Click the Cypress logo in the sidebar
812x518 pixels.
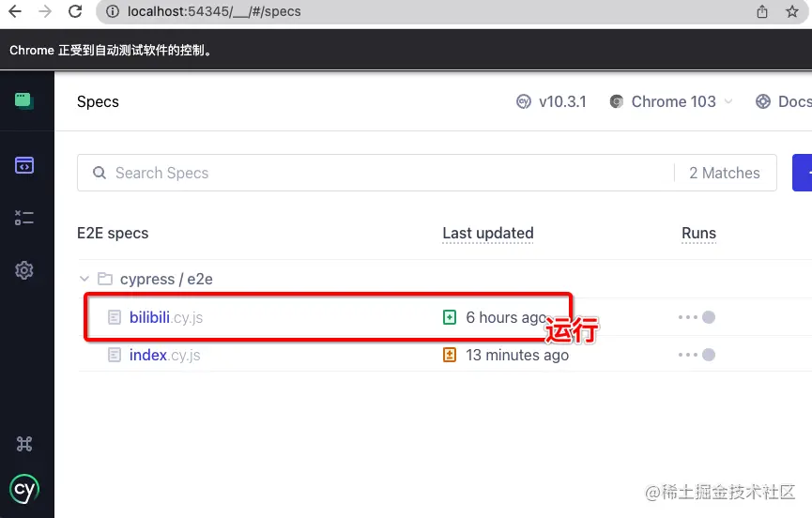[x=24, y=489]
